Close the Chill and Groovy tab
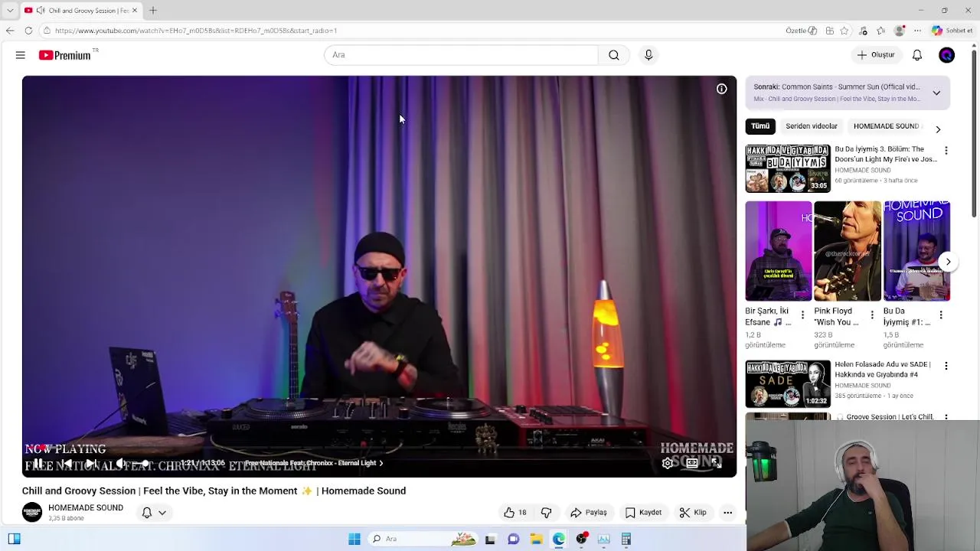The image size is (980, 551). (135, 10)
